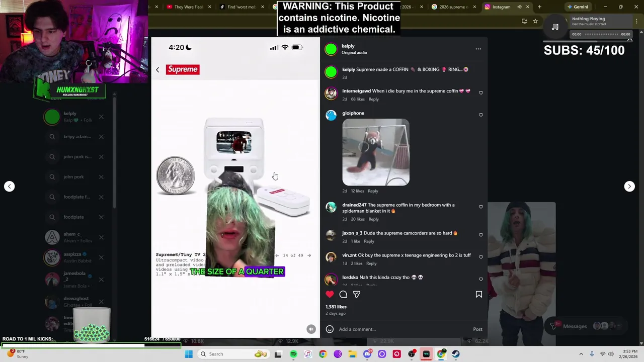Viewport: 644px width, 362px height.
Task: Reply to gloiphone's comment
Action: (x=373, y=191)
